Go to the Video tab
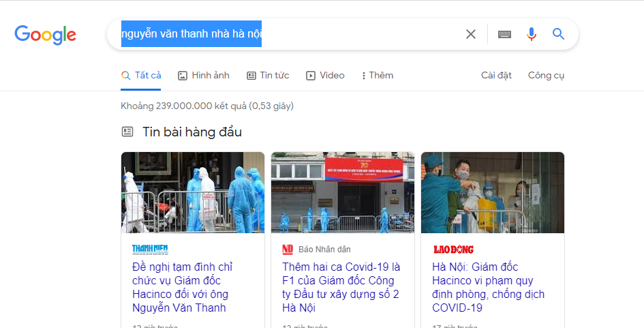The width and height of the screenshot is (644, 328). [325, 76]
